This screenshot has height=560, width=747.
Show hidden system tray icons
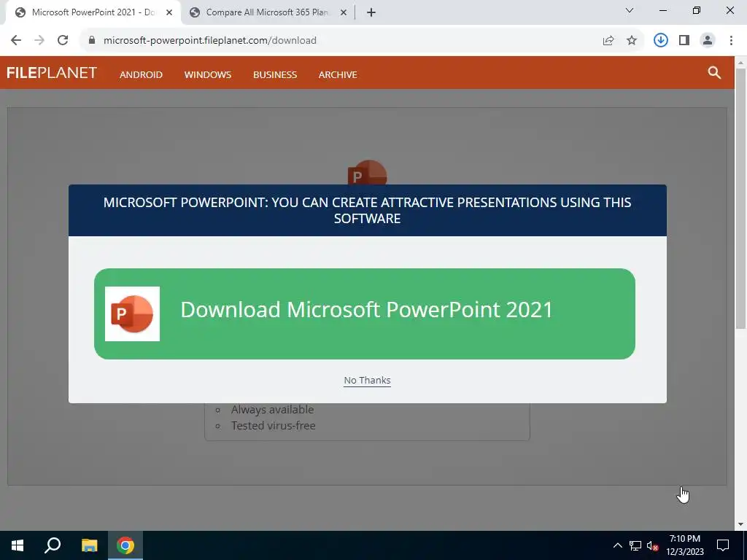tap(617, 545)
